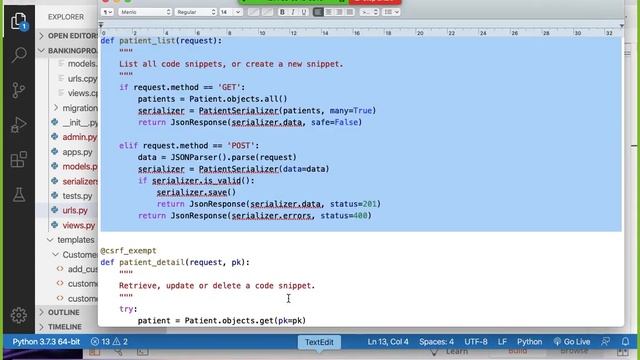Open the text color swatch

pyautogui.click(x=253, y=12)
